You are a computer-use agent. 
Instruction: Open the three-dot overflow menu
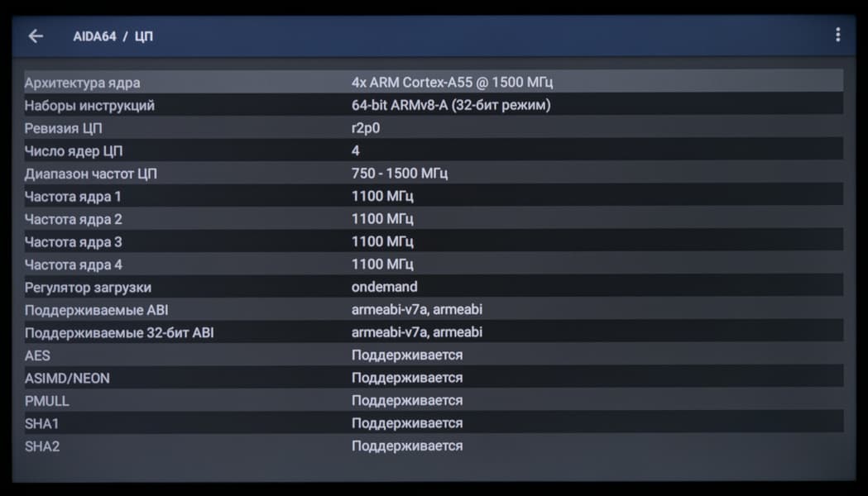click(x=837, y=35)
